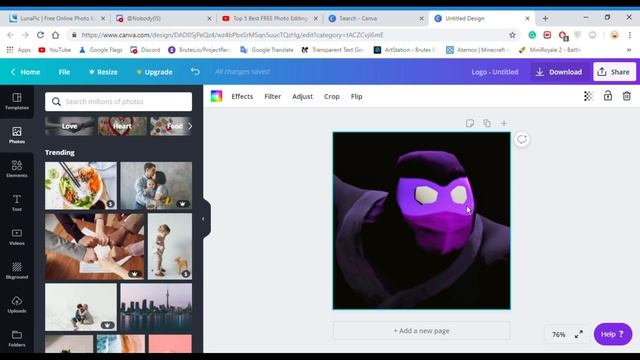Open the image color picker swatch

tap(216, 96)
